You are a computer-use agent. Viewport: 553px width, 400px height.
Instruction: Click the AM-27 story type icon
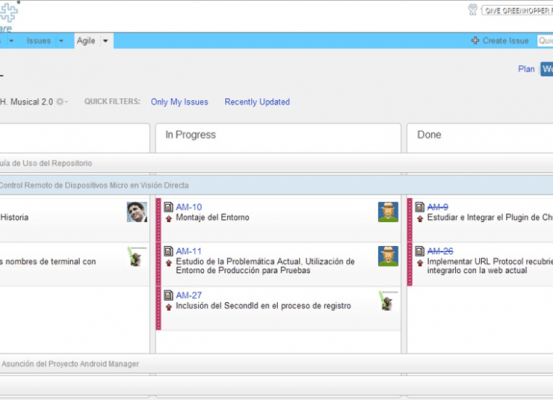169,295
